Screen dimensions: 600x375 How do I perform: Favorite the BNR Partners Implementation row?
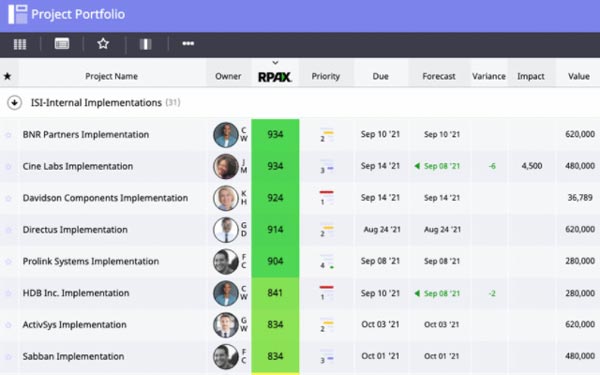(8, 135)
